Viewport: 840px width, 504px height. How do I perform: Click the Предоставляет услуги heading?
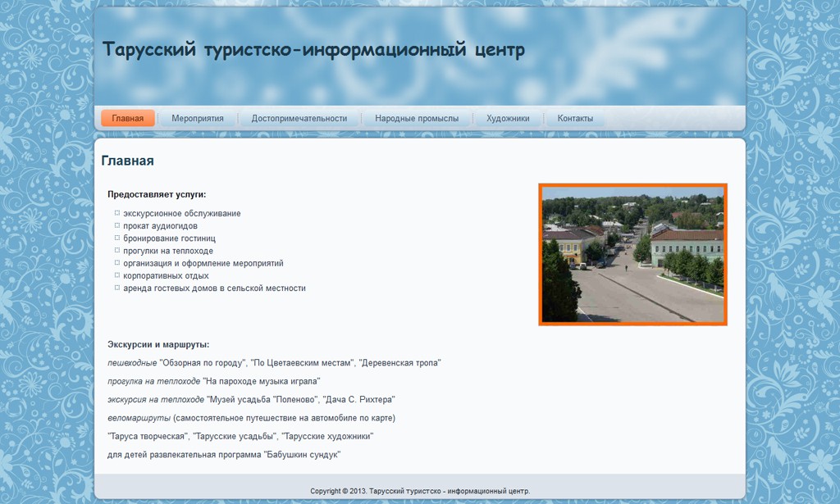pos(157,194)
